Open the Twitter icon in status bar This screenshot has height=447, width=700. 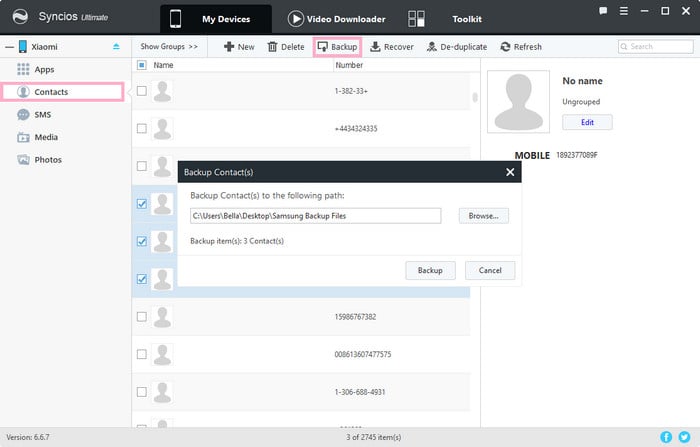pyautogui.click(x=684, y=437)
